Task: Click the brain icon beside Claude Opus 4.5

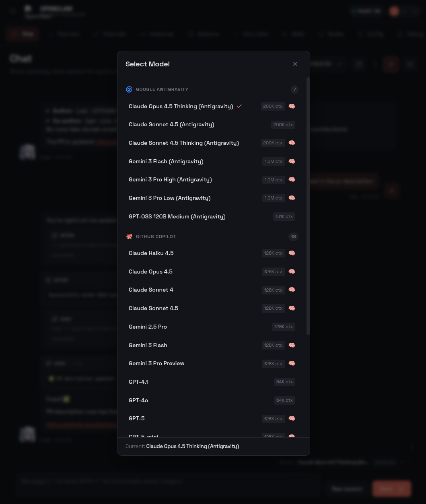Action: (x=292, y=272)
